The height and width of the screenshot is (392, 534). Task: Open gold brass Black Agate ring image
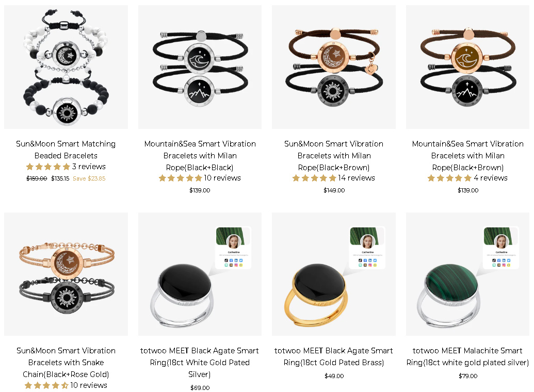334,274
